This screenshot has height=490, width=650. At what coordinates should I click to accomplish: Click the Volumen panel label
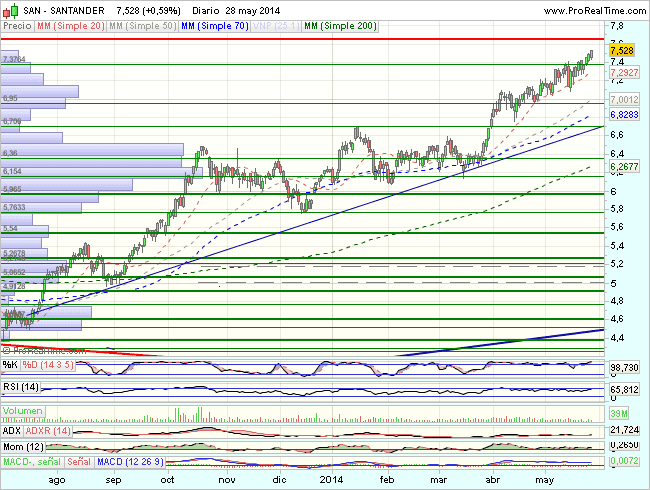(22, 411)
